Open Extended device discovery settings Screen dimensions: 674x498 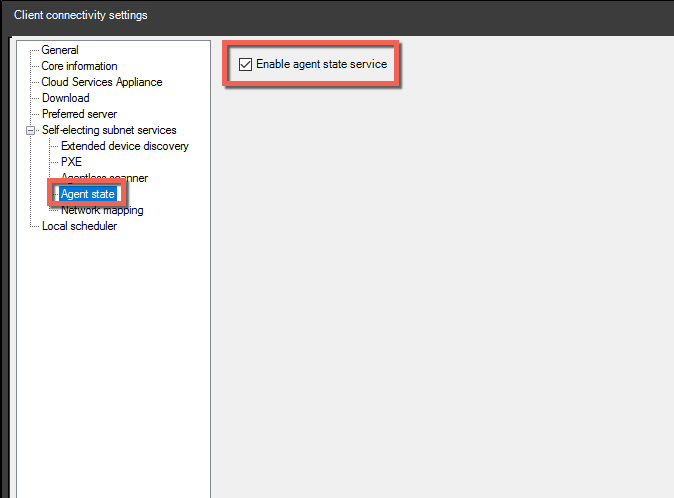pos(124,146)
